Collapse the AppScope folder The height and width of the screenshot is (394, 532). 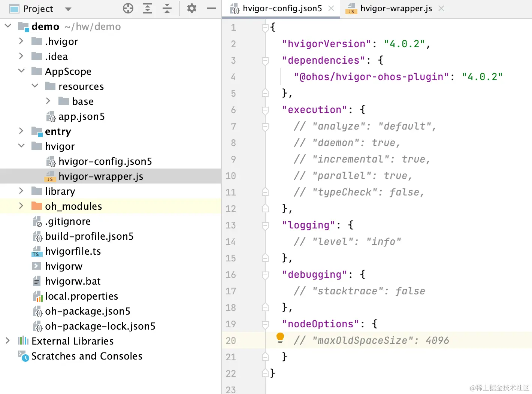21,71
